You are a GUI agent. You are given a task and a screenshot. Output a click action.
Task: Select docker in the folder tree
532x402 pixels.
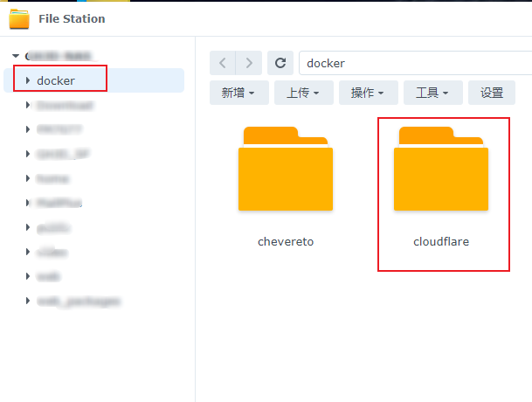[56, 80]
